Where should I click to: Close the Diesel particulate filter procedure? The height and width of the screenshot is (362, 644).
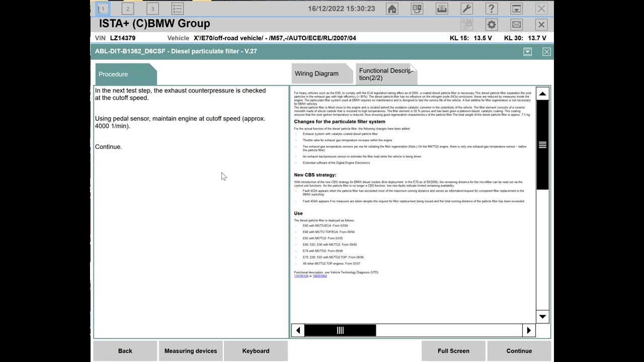pyautogui.click(x=546, y=52)
